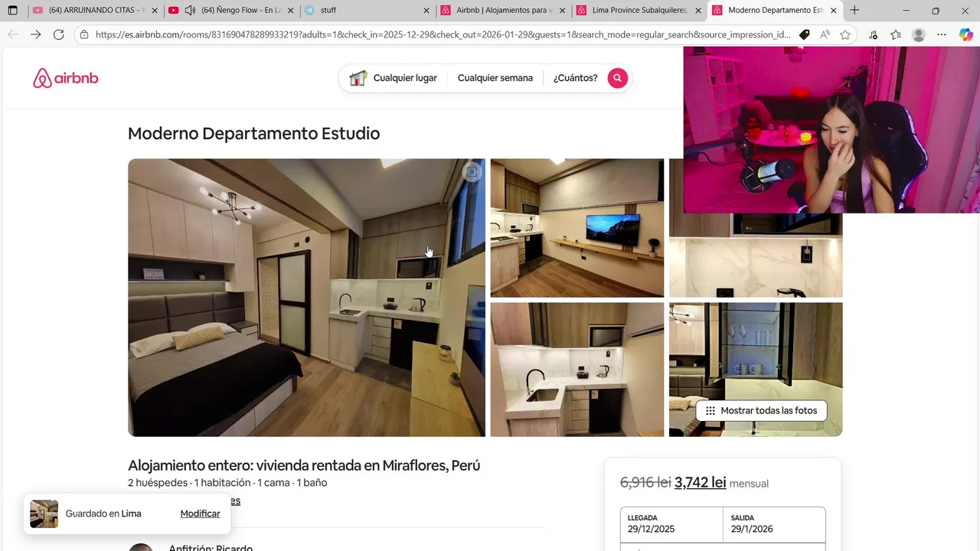The width and height of the screenshot is (980, 551).
Task: Go back with browser back arrow
Action: coord(12,34)
